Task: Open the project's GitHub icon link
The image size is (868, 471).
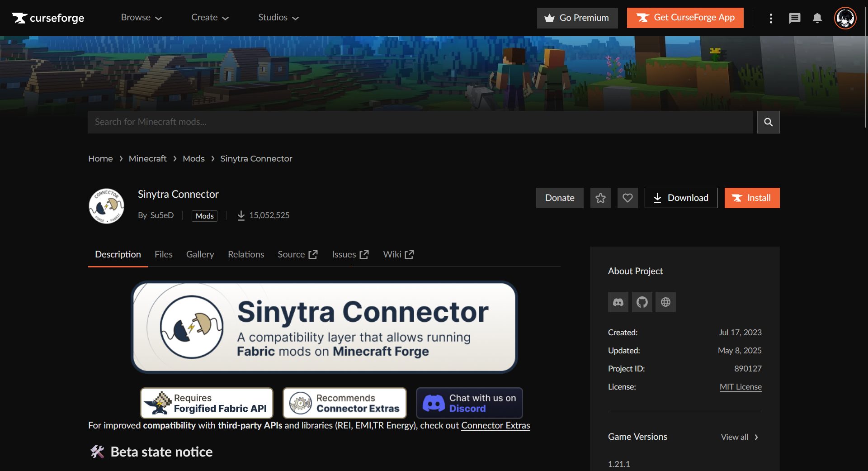Action: [x=642, y=302]
